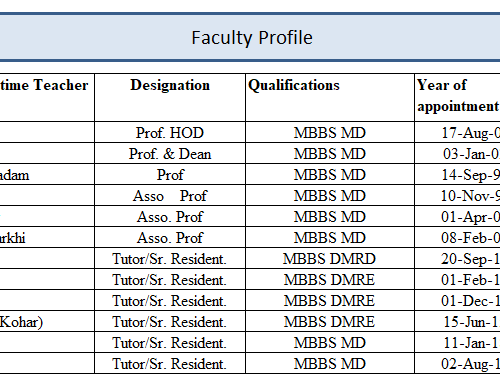This screenshot has height=387, width=500.
Task: Select the 11-Jan appointment date cell
Action: pos(457,342)
